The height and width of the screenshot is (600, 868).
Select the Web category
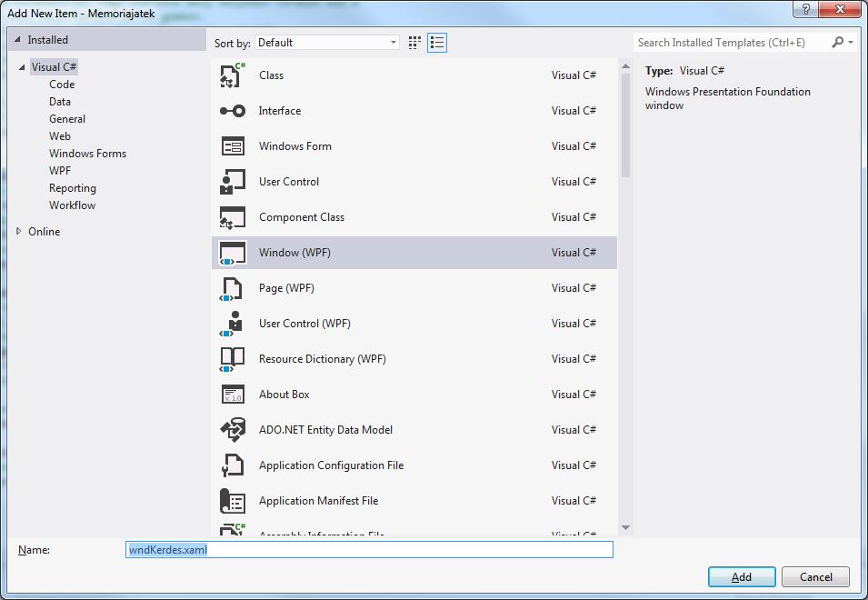click(x=60, y=135)
